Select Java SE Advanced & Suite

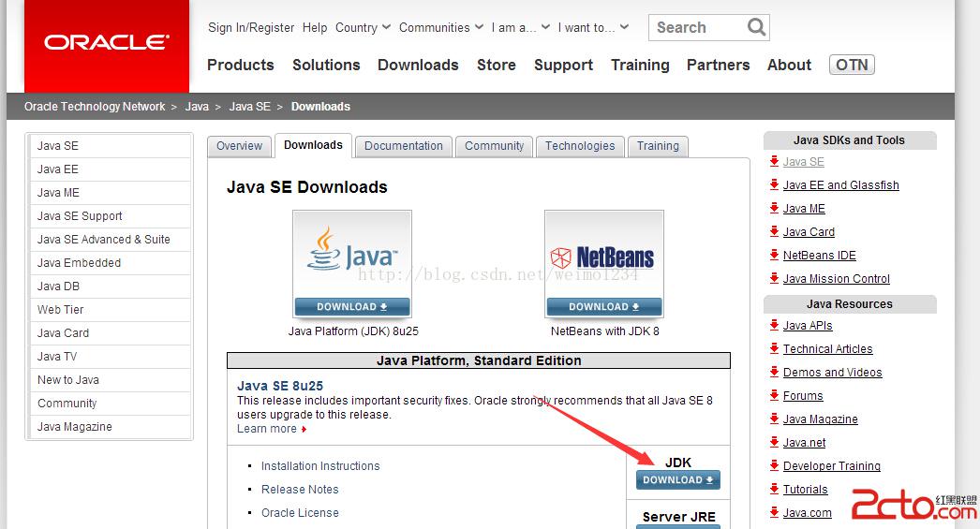[110, 240]
